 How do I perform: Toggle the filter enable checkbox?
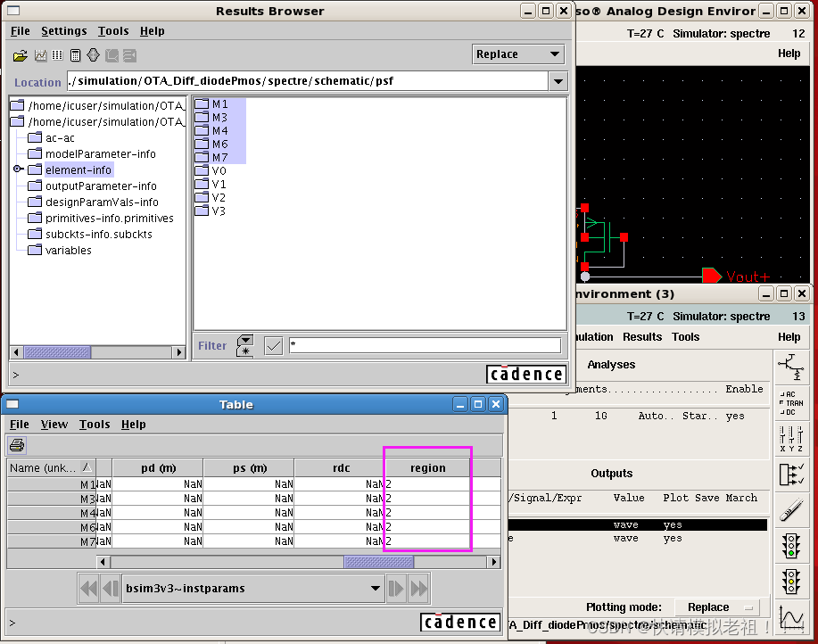click(274, 345)
